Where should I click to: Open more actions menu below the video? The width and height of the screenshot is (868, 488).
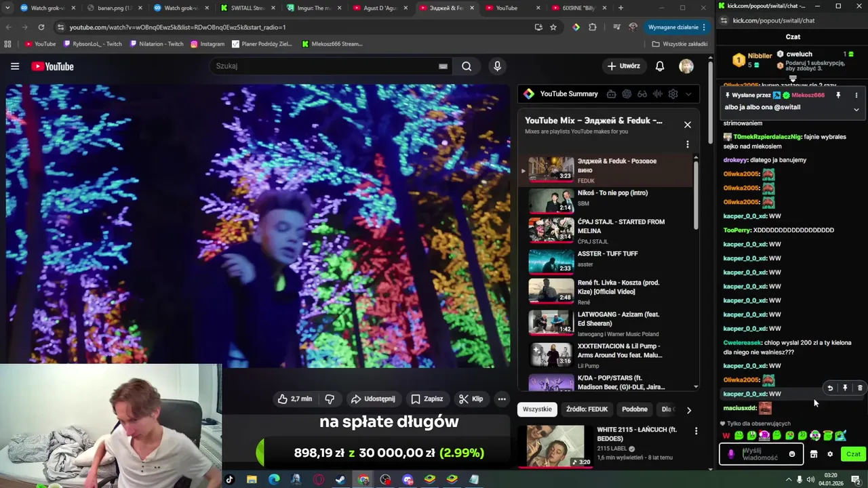click(x=502, y=399)
